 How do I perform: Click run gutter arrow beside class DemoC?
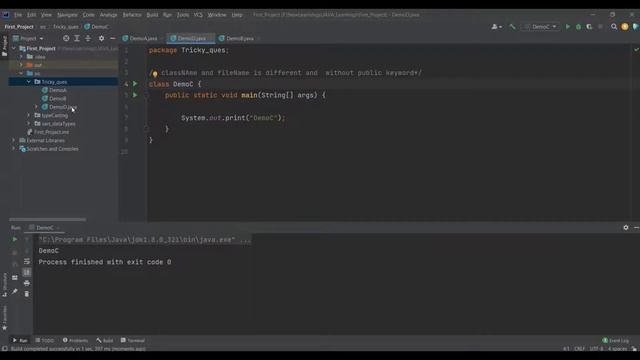[x=135, y=84]
